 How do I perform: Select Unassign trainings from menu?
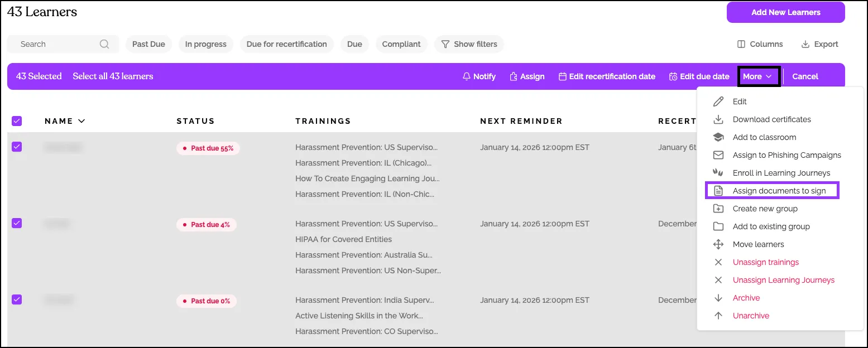(x=765, y=262)
